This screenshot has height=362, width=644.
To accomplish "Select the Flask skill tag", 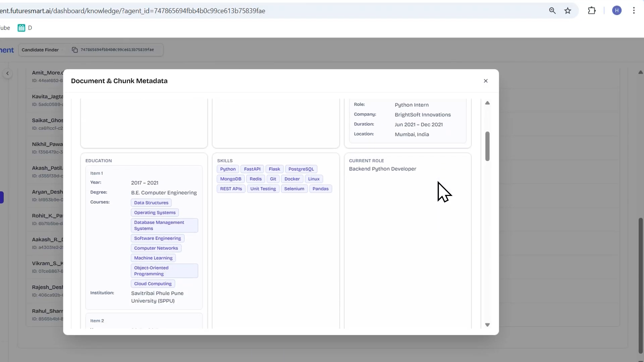I will 274,169.
